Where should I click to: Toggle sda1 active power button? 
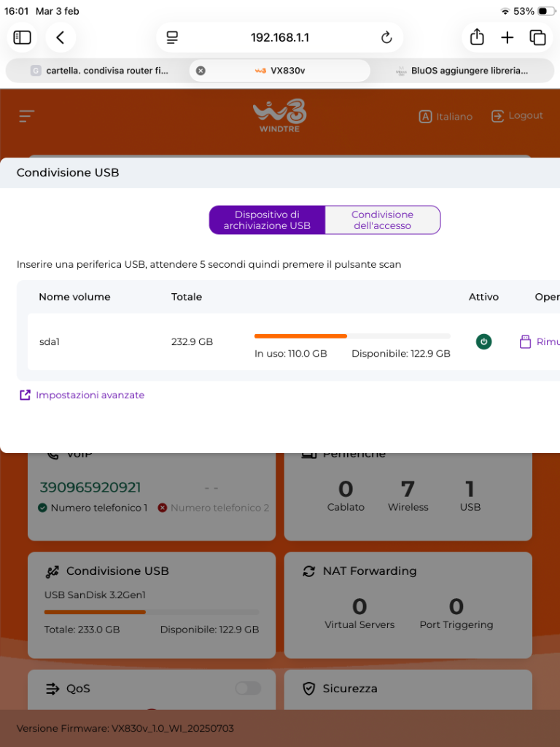483,341
